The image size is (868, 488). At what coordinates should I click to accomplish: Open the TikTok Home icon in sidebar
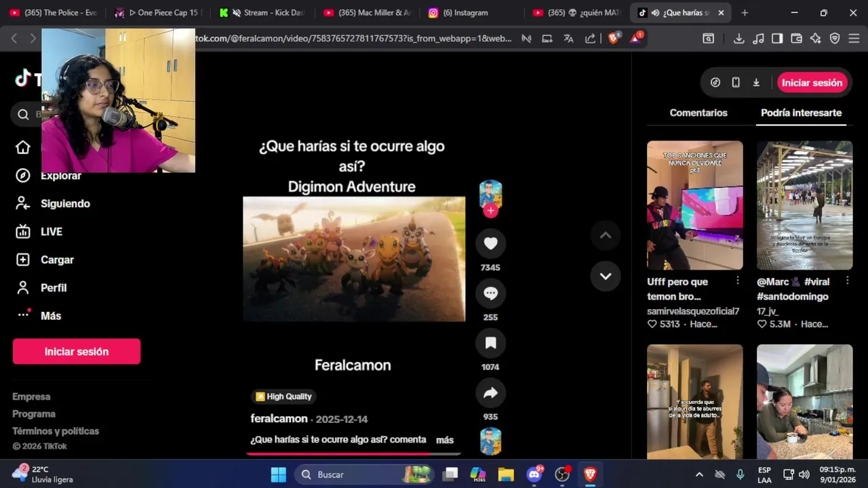(x=23, y=148)
